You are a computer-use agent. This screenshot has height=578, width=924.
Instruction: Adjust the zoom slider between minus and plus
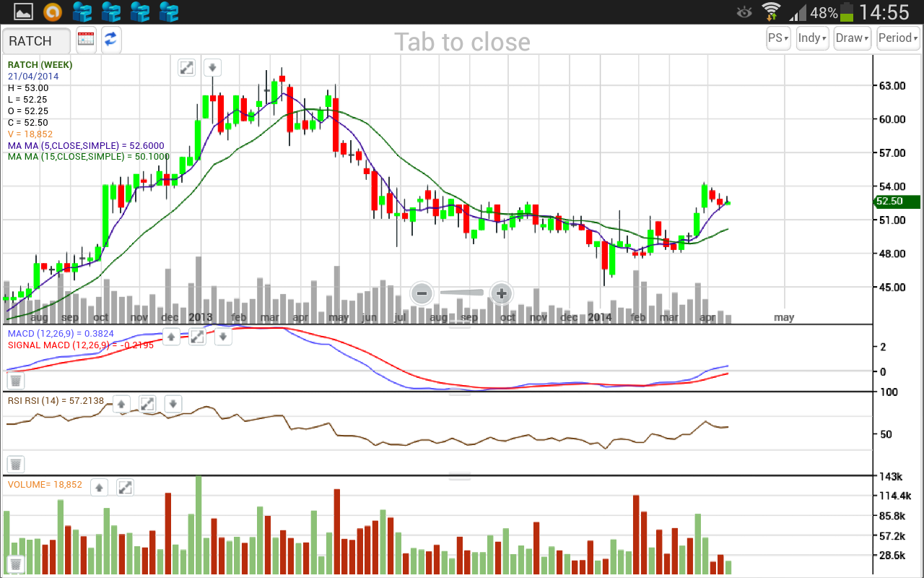[x=462, y=292]
